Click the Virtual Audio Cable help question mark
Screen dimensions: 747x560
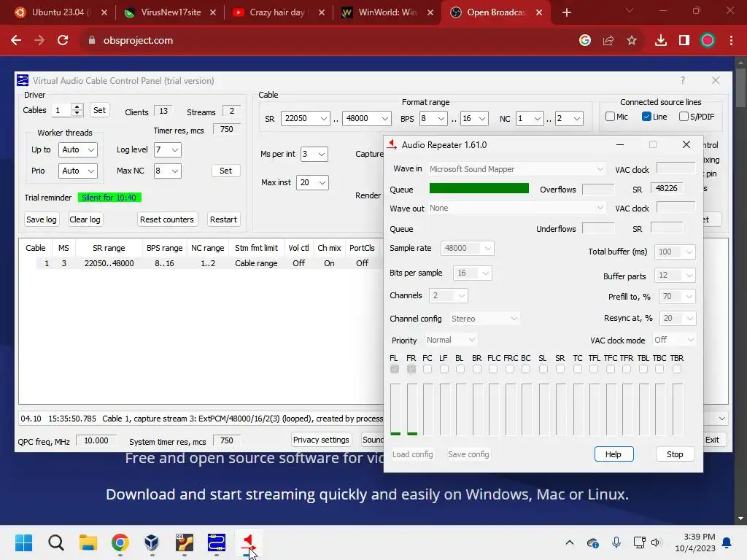pyautogui.click(x=683, y=80)
